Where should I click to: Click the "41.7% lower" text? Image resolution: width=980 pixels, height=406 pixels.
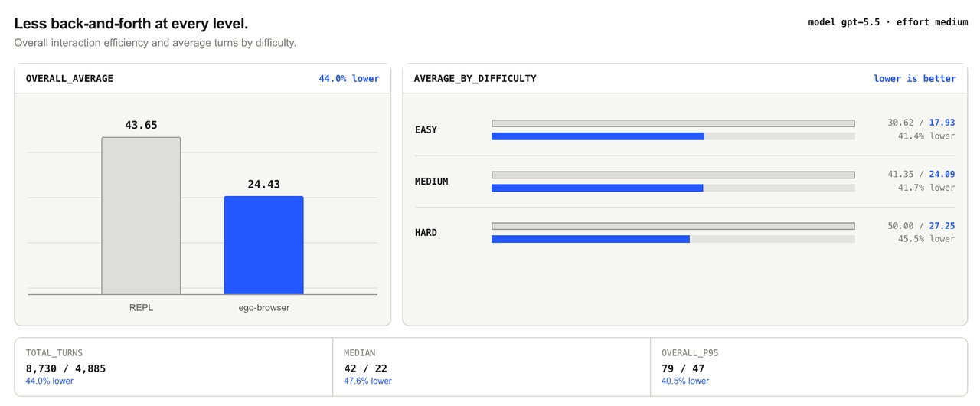(926, 187)
